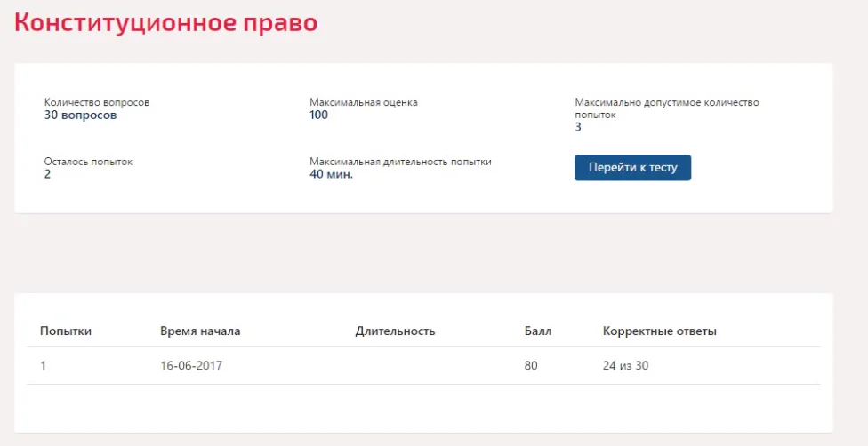The height and width of the screenshot is (446, 868).
Task: Click the Осталось попыток label
Action: [89, 162]
